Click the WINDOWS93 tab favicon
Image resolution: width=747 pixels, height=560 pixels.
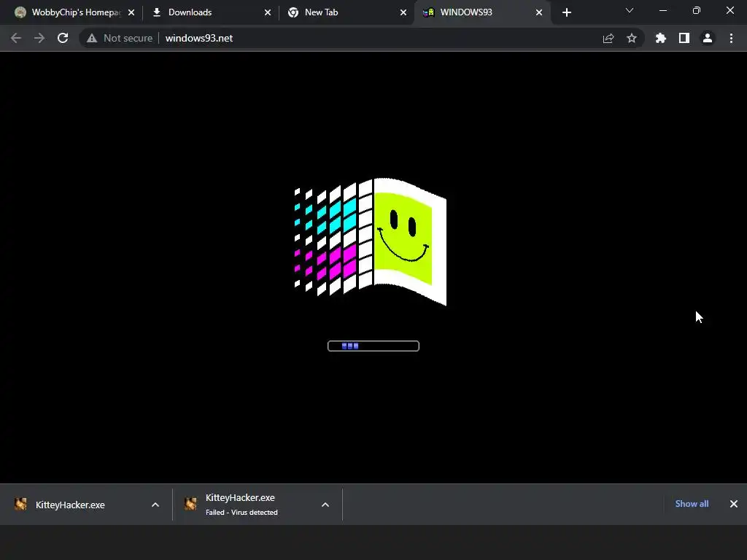tap(428, 12)
